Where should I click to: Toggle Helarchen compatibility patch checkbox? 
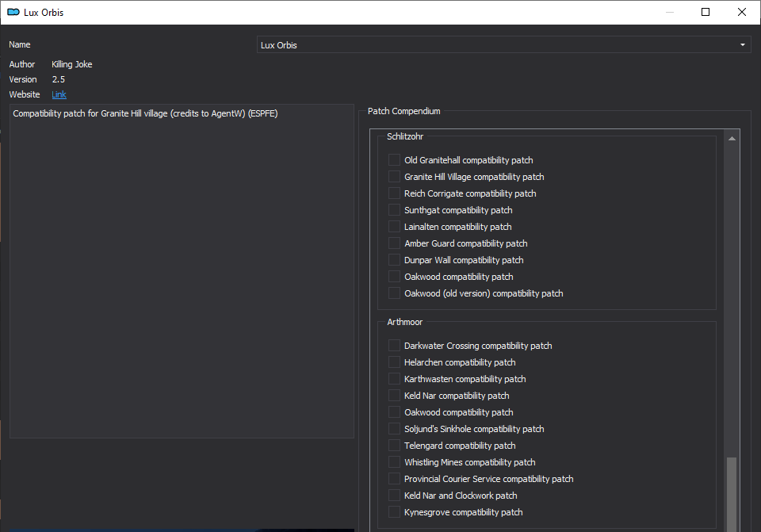pyautogui.click(x=394, y=362)
